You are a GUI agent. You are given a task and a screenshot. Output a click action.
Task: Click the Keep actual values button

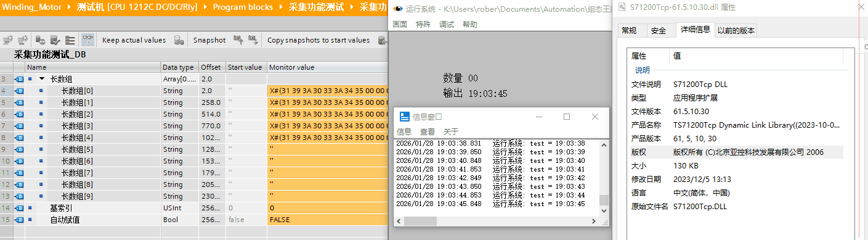click(x=134, y=40)
